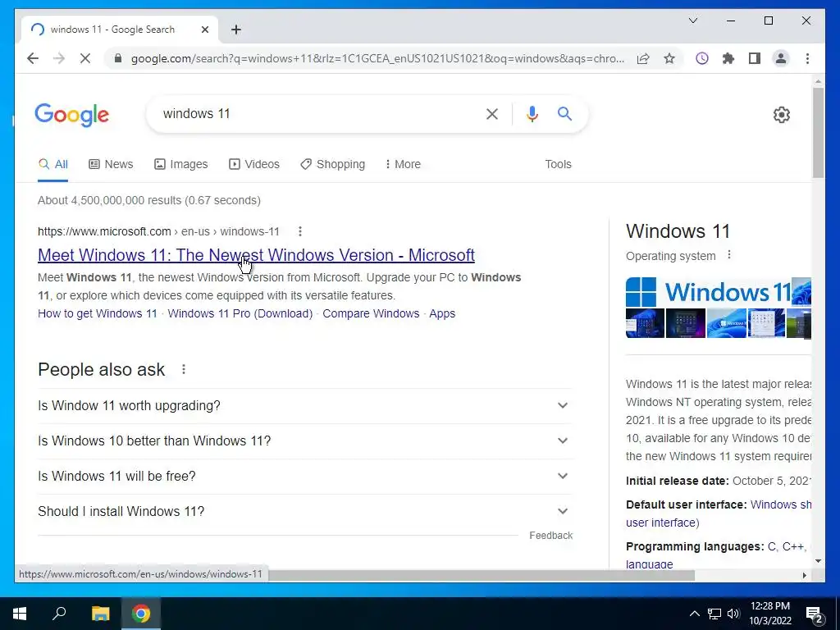Screen dimensions: 840x630
Task: Click the forward navigation arrow
Action: 59,58
